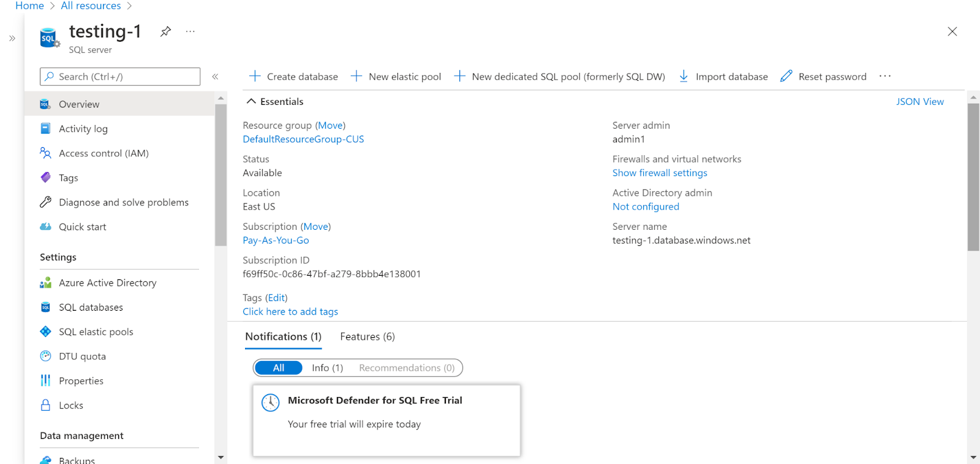Viewport: 980px width, 464px height.
Task: Click Create database button
Action: [294, 77]
